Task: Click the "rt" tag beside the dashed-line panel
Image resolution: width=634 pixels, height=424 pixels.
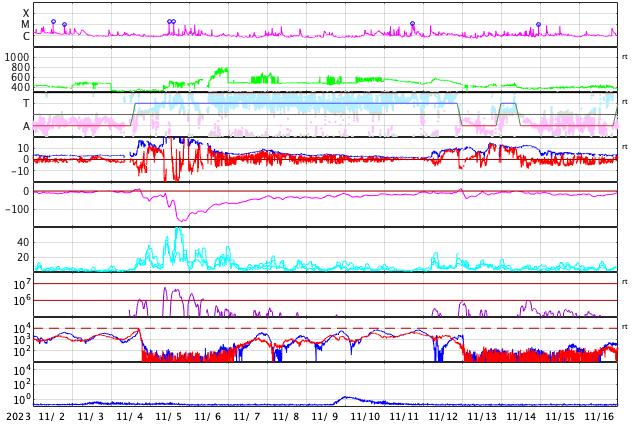Action: tap(625, 327)
